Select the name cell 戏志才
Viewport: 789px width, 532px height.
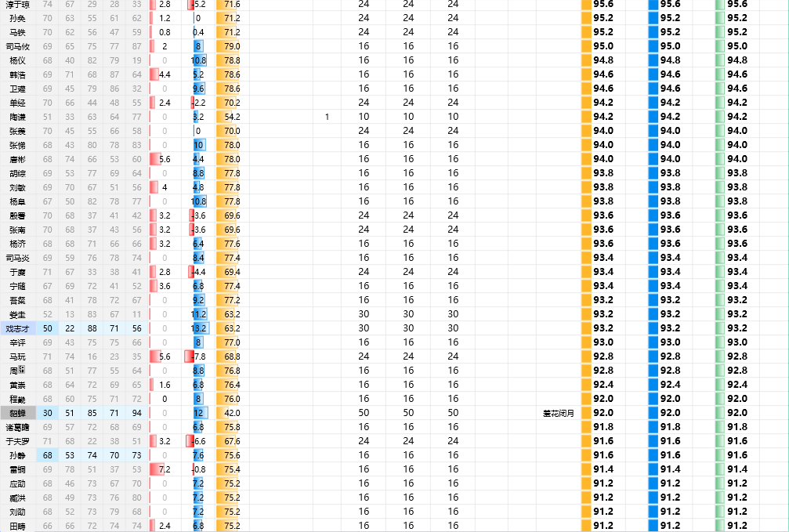point(17,328)
